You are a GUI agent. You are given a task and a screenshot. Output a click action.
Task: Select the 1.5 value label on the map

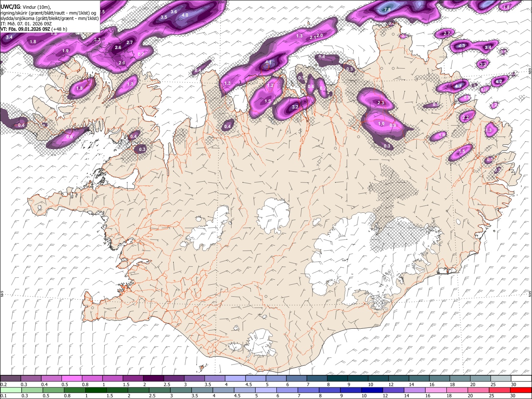pos(462,152)
